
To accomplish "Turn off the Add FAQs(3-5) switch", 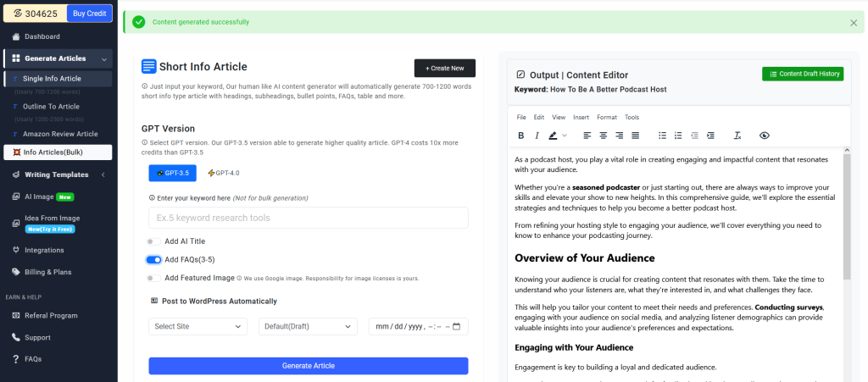I will [154, 260].
